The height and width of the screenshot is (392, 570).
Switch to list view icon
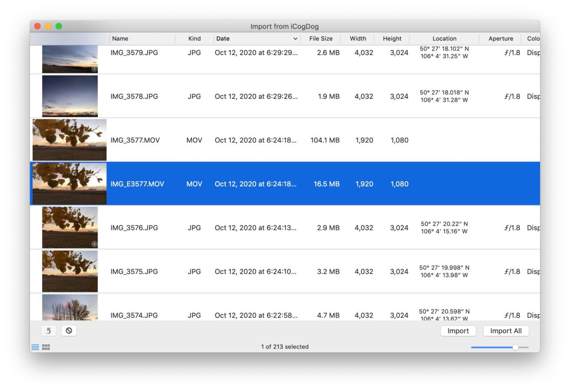point(35,347)
